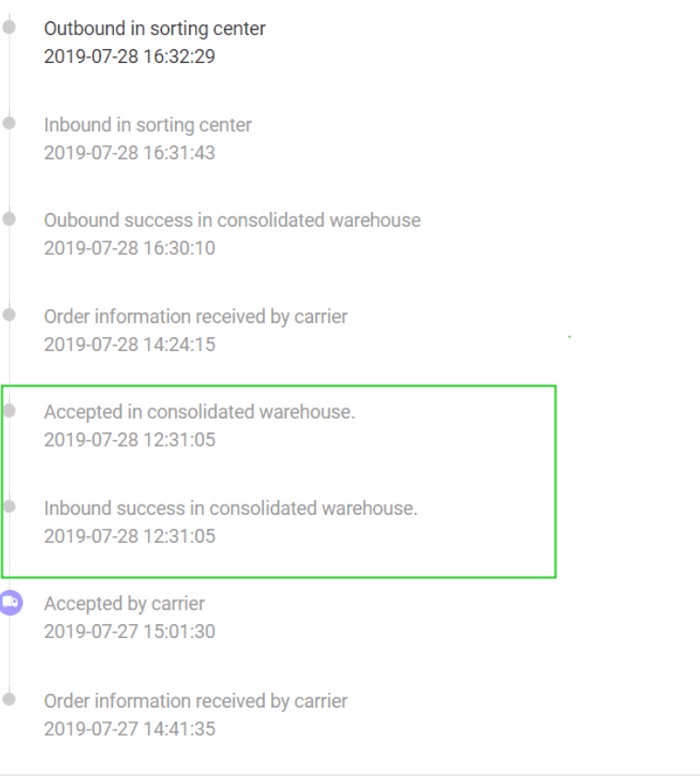Select the Accepted in consolidated warehouse dot

point(9,408)
